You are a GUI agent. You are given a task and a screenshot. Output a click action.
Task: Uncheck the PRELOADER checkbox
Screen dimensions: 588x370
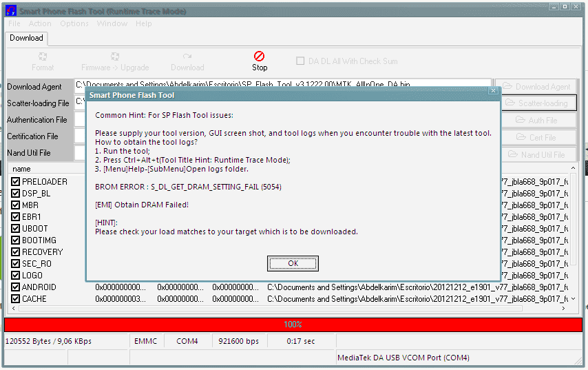pos(15,182)
